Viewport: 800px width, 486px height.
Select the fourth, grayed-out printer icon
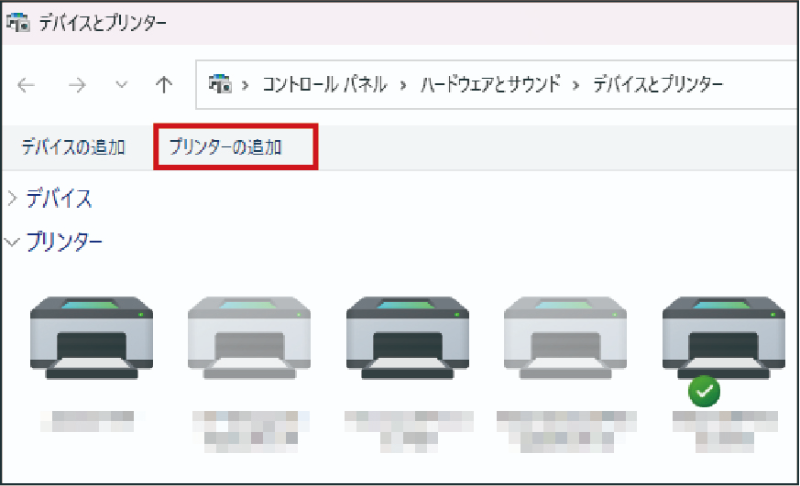click(565, 337)
